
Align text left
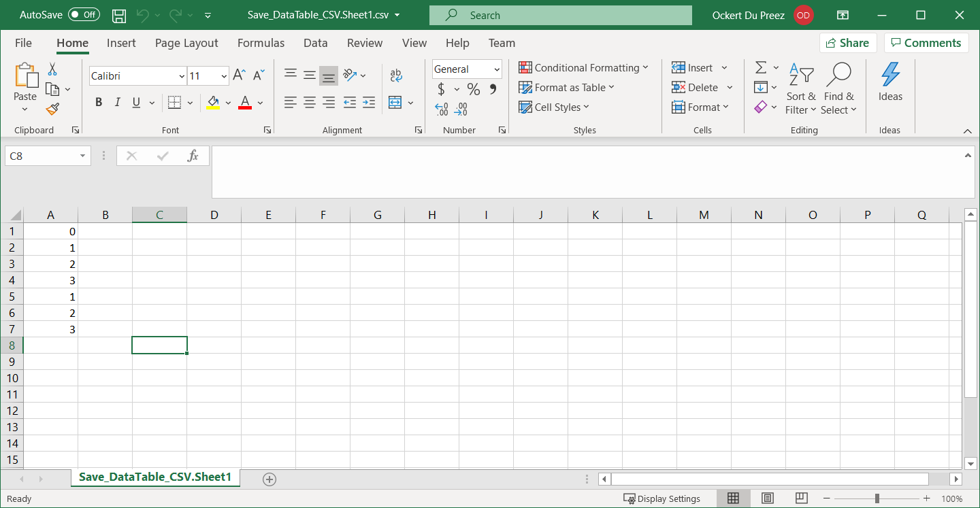coord(291,103)
